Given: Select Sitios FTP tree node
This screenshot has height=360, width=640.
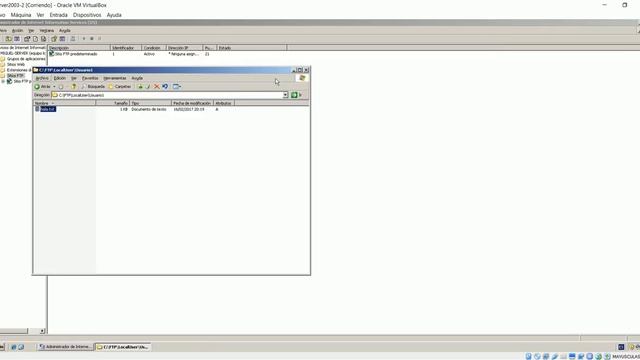Looking at the screenshot, I should click(16, 76).
